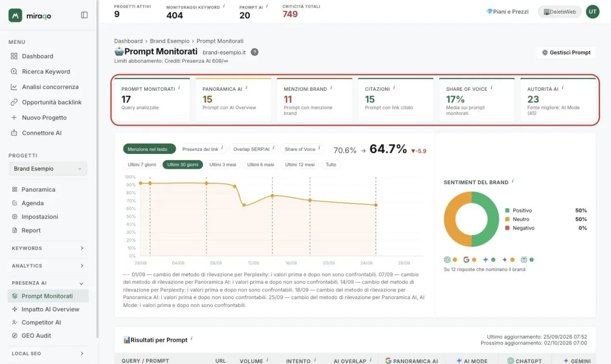611x364 pixels.
Task: Click the UT user avatar
Action: coord(593,12)
